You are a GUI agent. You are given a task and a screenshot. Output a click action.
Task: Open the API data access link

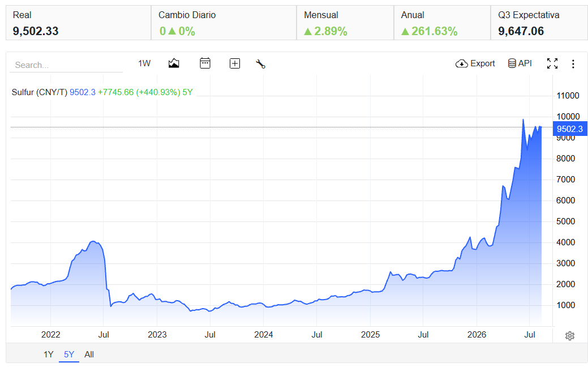[x=520, y=63]
